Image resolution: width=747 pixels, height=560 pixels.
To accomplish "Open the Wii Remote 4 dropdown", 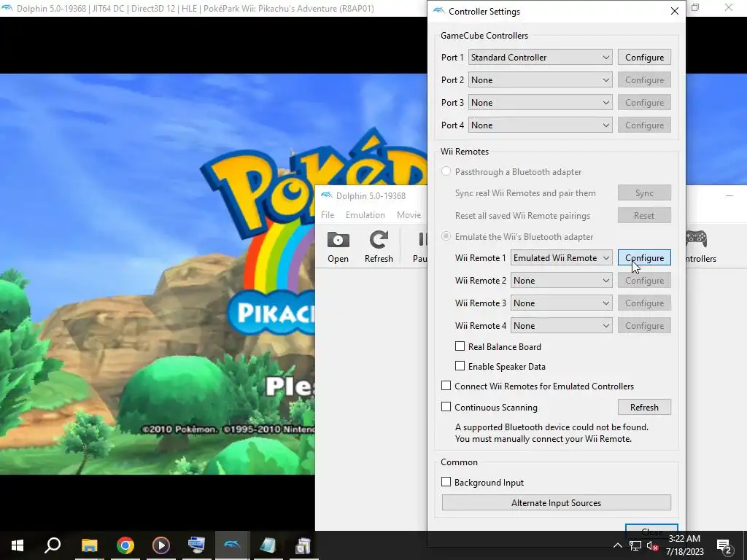I will click(561, 326).
